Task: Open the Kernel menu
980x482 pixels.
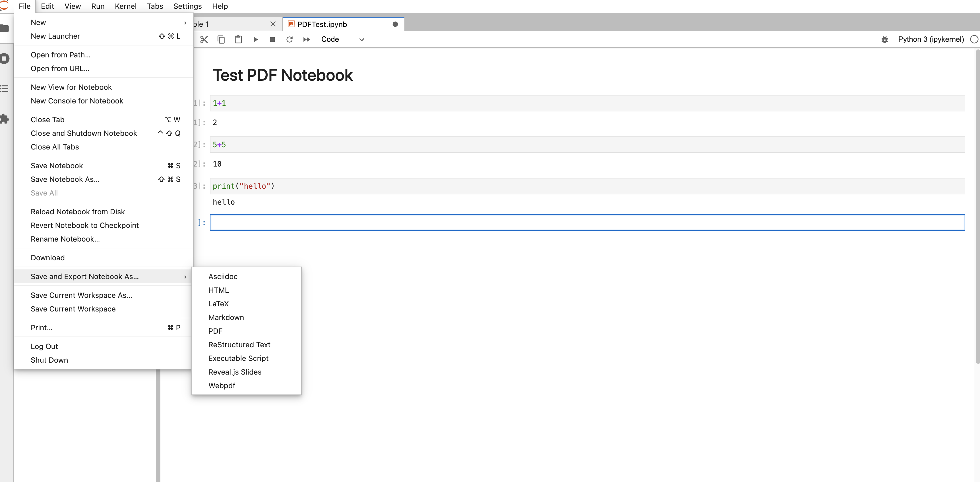Action: (125, 7)
